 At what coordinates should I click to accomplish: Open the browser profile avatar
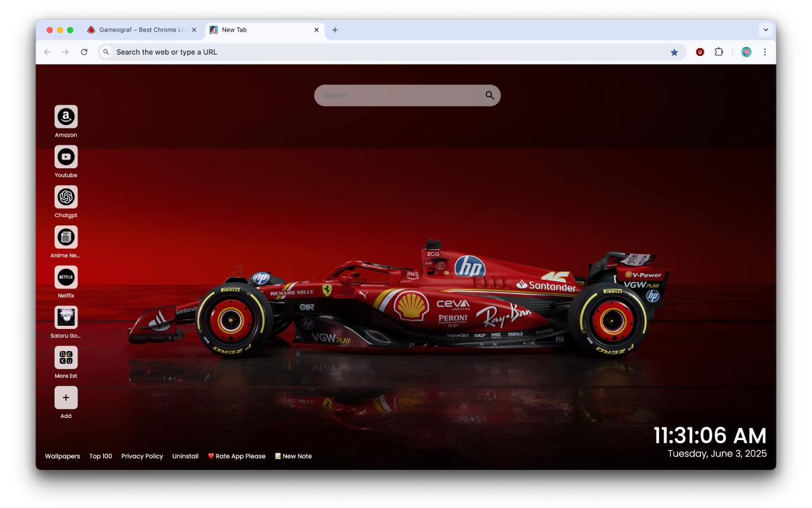[746, 51]
